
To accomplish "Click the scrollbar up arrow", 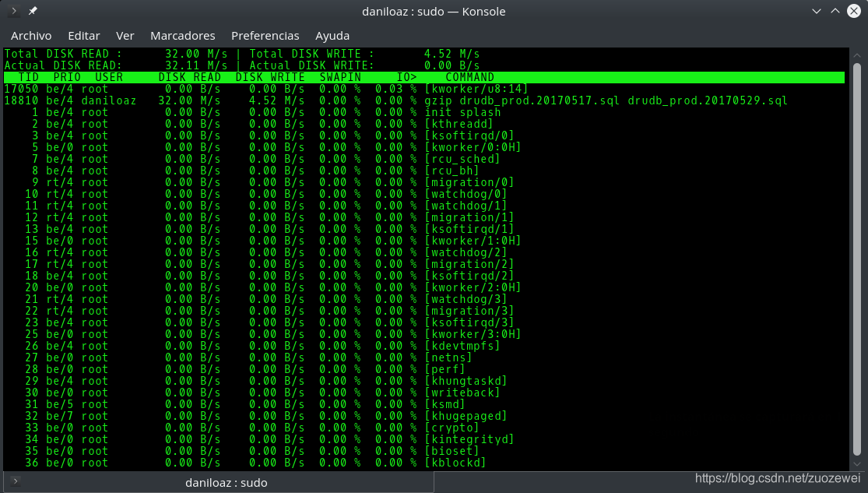I will (x=857, y=55).
